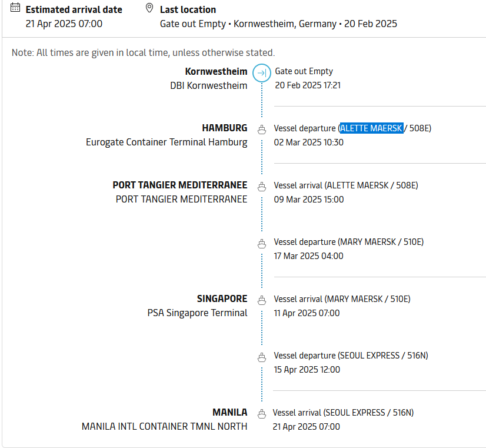The image size is (486, 448).
Task: Click the 21 Apr 2025 07:00 estimated arrival value
Action: click(64, 24)
